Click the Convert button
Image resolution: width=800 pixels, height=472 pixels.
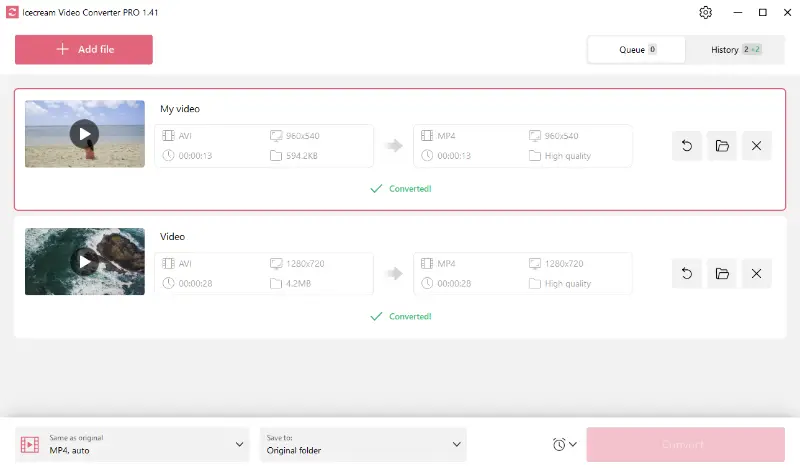(x=685, y=444)
